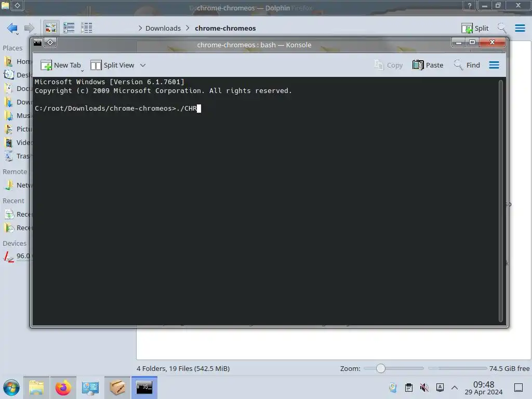Select Downloads in the Dolphin breadcrumb
The height and width of the screenshot is (399, 532).
click(x=163, y=28)
